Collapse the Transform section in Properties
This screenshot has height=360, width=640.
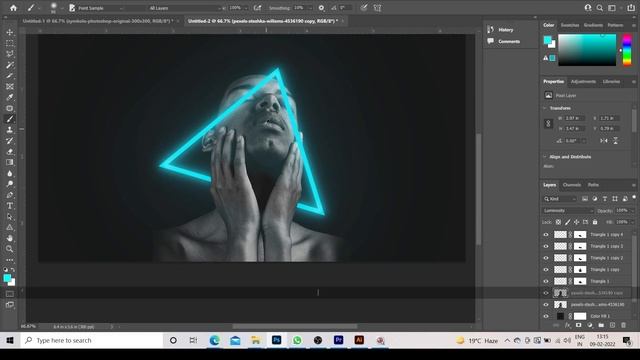click(x=544, y=108)
